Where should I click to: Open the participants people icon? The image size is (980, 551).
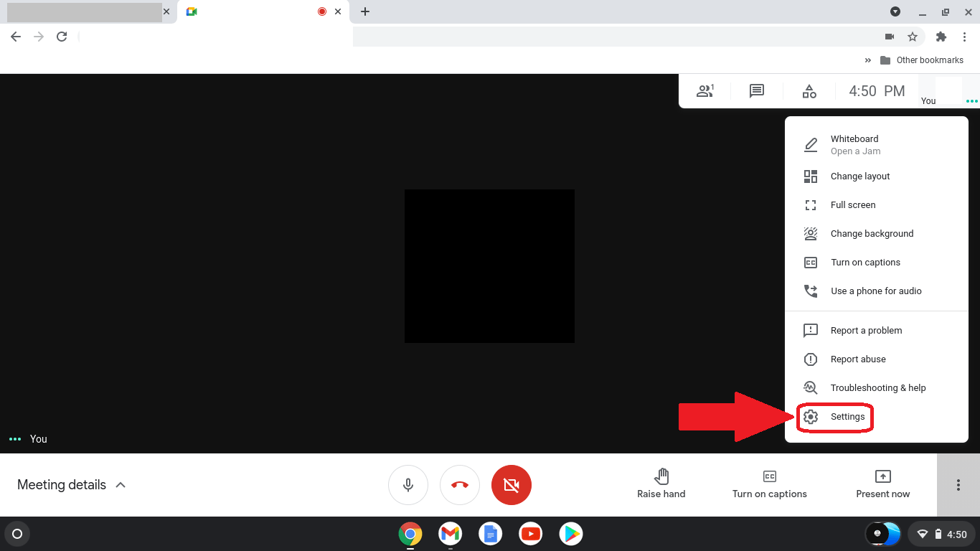[705, 91]
